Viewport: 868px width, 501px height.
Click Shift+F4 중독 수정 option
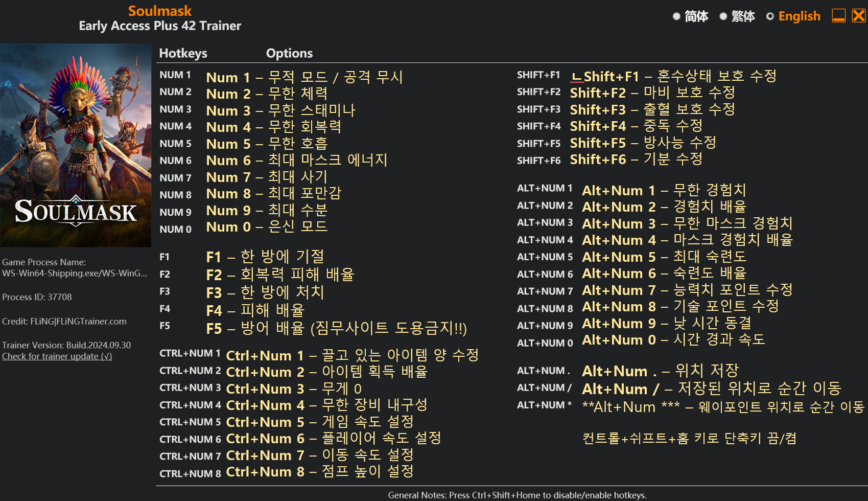636,126
